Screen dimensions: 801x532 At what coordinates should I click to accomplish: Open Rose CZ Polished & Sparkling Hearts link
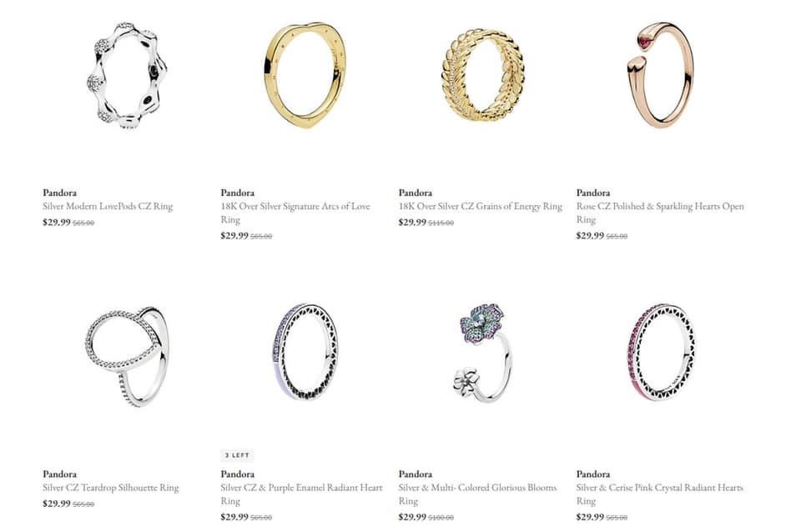(x=660, y=213)
